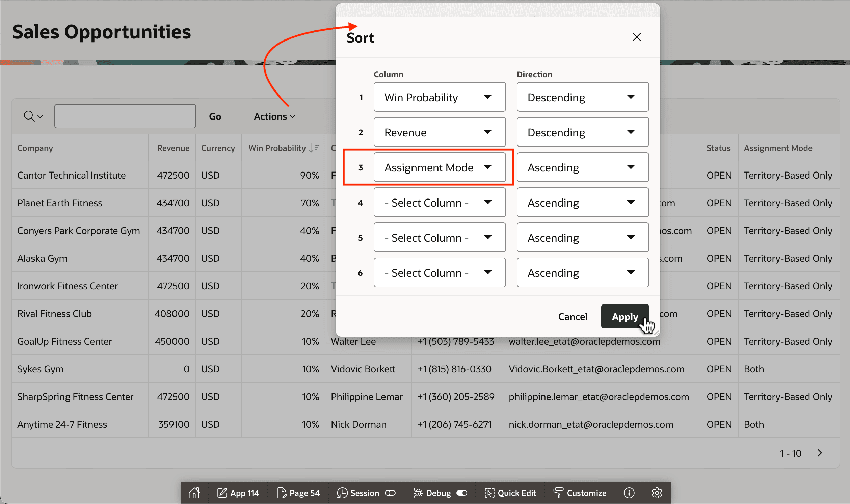
Task: Open the sort 3 Assignment Mode column dropdown
Action: 440,167
